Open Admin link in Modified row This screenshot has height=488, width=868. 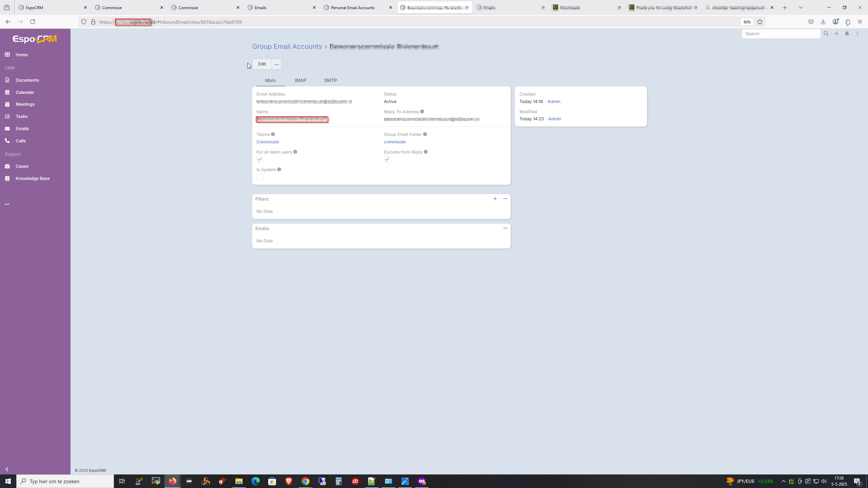[555, 119]
